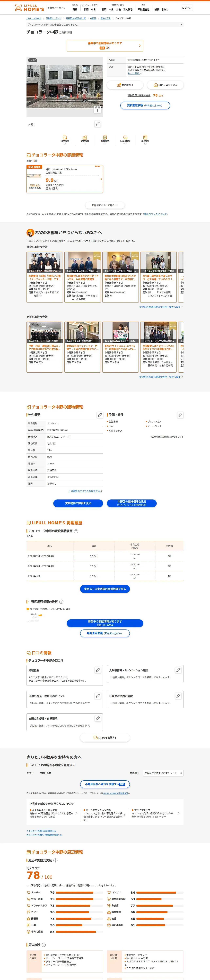Image resolution: width=210 pixels, height=980 pixels.
Task: Select 賃貸 in the top navigation
Action: coord(75,9)
